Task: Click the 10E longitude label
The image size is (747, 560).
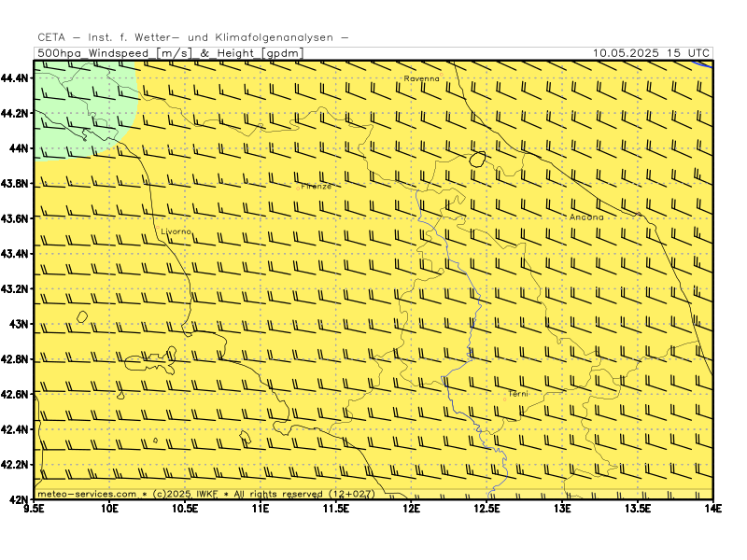Action: tap(109, 509)
